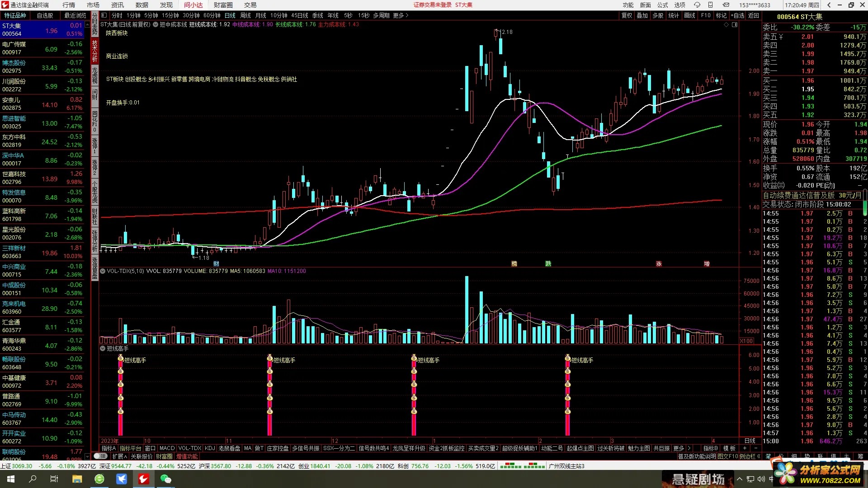Select the MACD indicator tab
This screenshot has width=868, height=488.
[x=167, y=448]
